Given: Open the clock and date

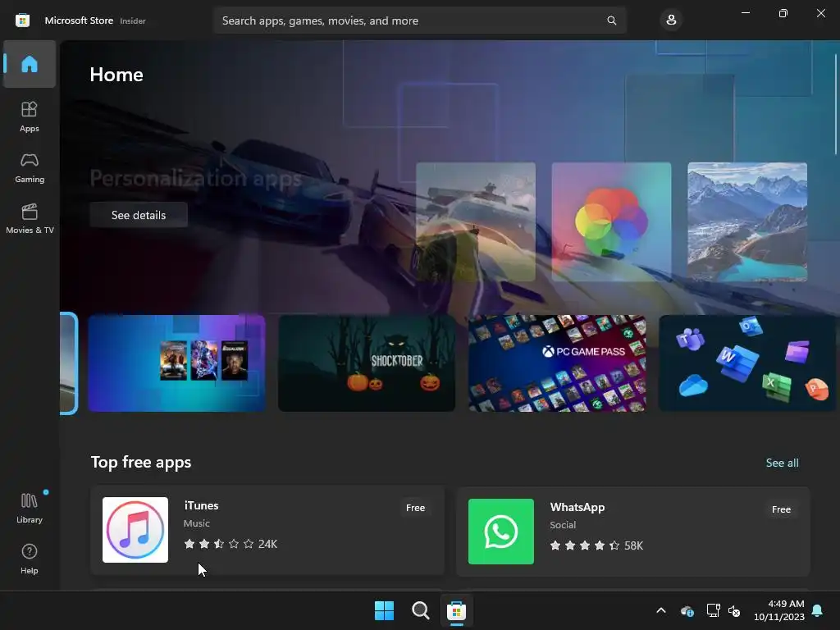Looking at the screenshot, I should pos(779,610).
